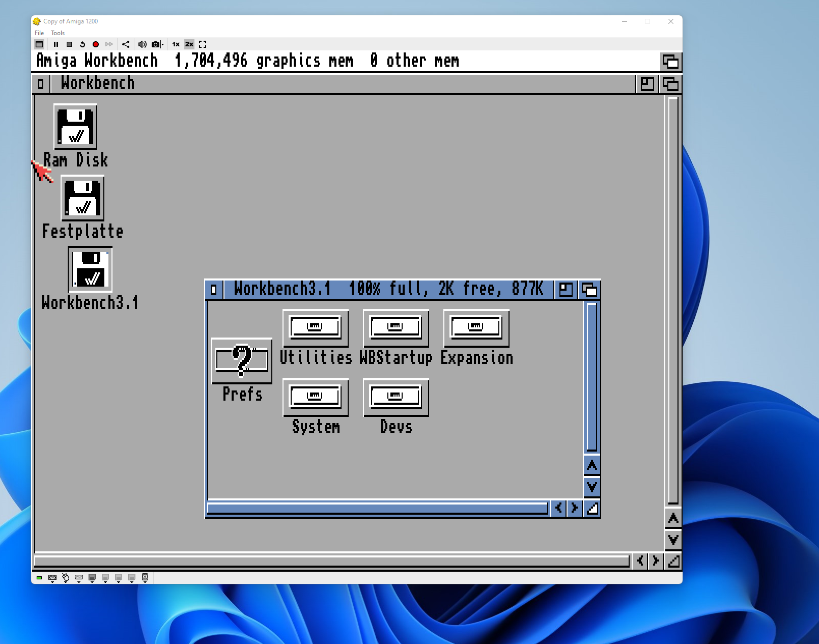Click the left arrow in Workbench3.1 window
The height and width of the screenshot is (644, 819).
[x=559, y=508]
